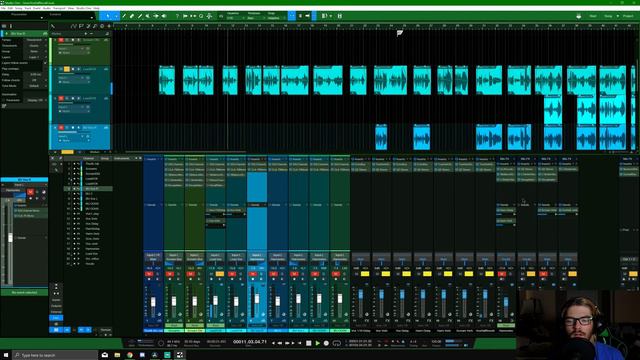Switch to the Song page

click(608, 16)
